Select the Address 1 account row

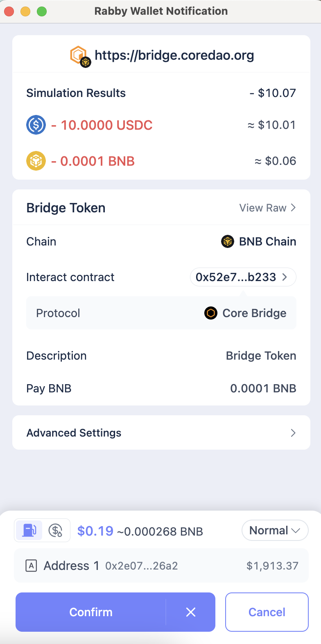click(161, 566)
